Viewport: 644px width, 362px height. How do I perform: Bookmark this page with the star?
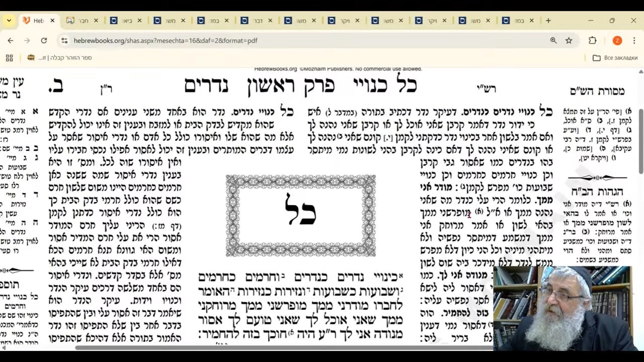click(569, 40)
